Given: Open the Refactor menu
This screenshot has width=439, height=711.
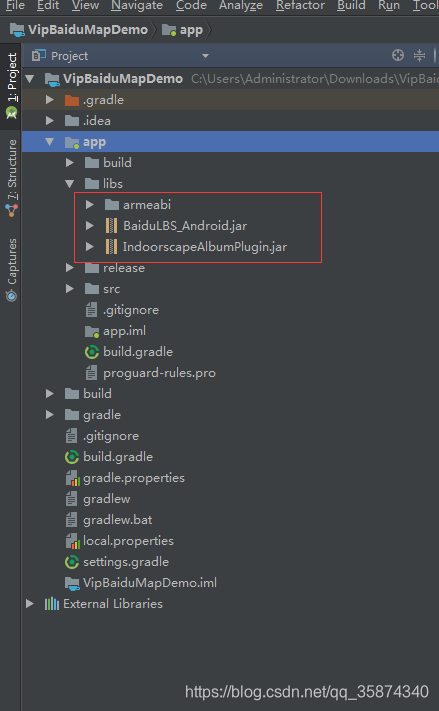Looking at the screenshot, I should (300, 5).
